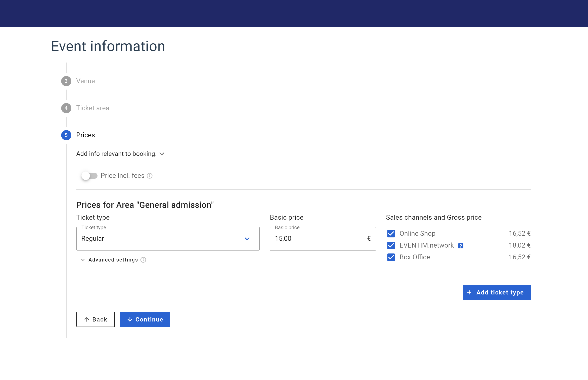This screenshot has height=380, width=588.
Task: Go to the Venue step label
Action: tap(85, 81)
